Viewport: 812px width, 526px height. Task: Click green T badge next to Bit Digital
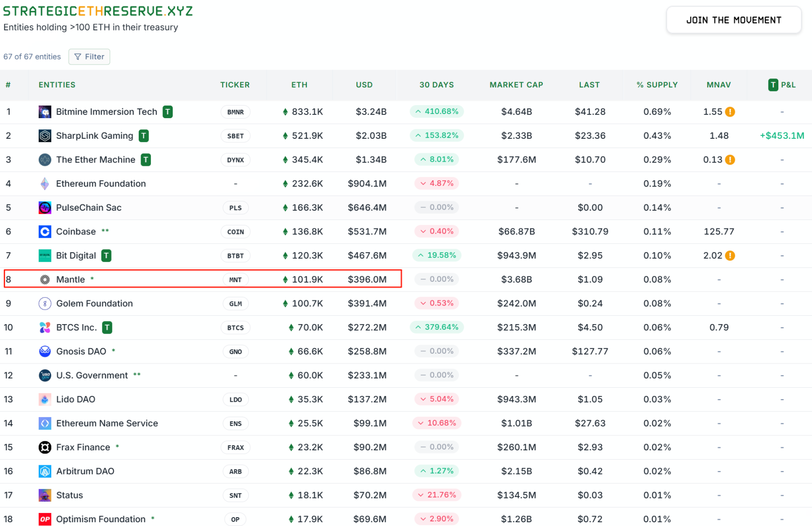106,256
